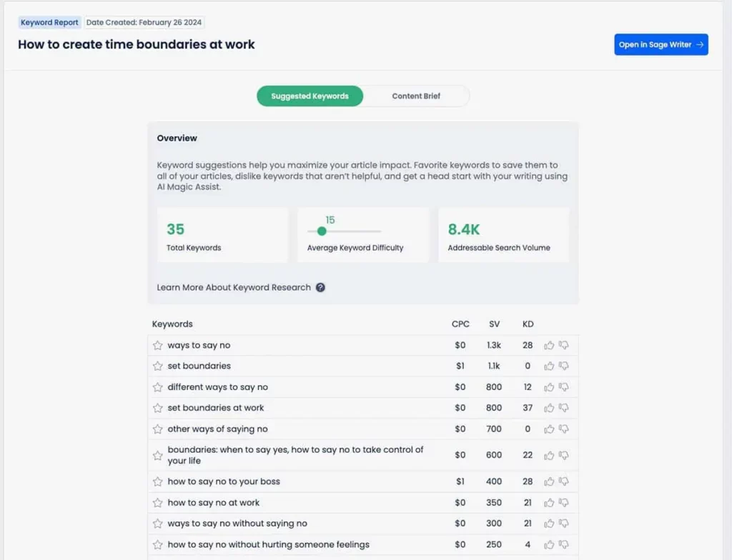Star the 'set boundaries' keyword
The width and height of the screenshot is (732, 560).
[158, 366]
